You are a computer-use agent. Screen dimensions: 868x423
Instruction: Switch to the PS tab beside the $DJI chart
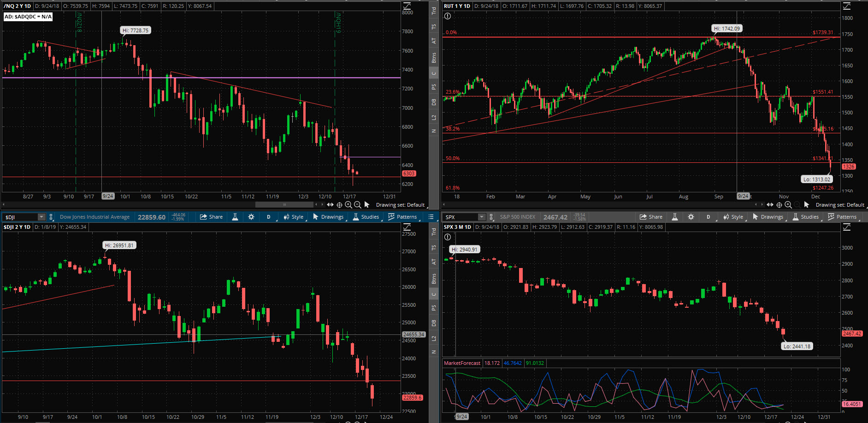[x=434, y=308]
